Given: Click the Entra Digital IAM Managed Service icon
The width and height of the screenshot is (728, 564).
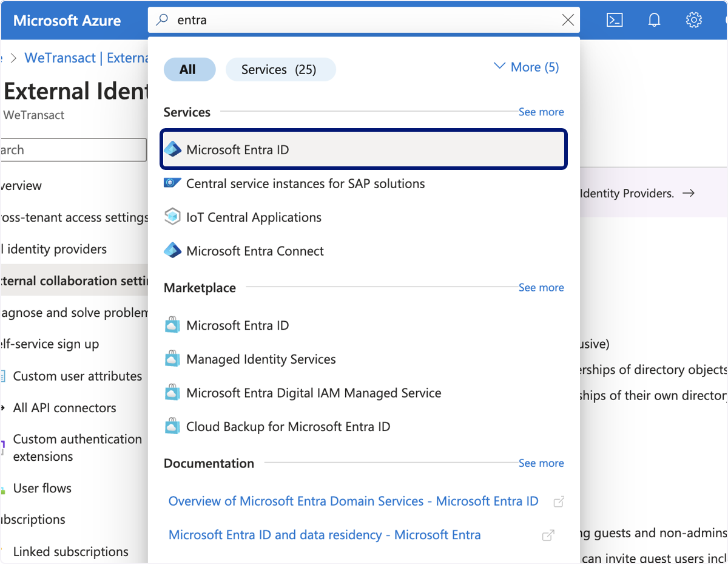Looking at the screenshot, I should pos(173,393).
